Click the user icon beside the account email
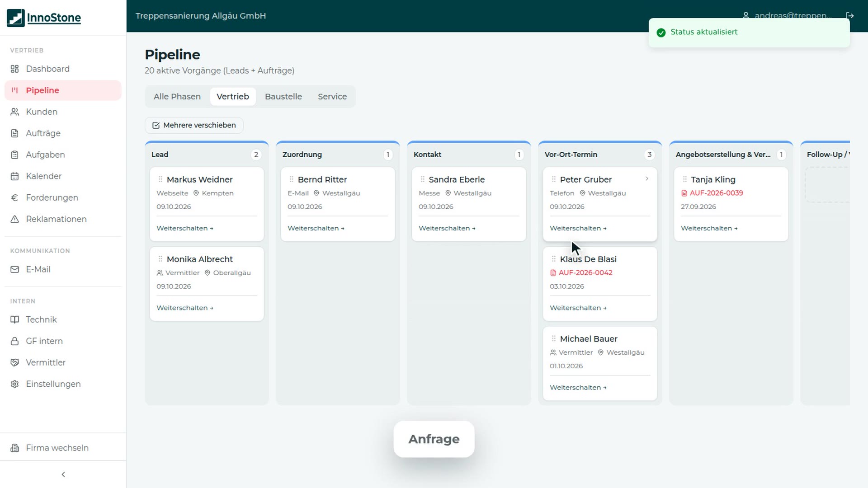The height and width of the screenshot is (488, 868). [x=746, y=16]
